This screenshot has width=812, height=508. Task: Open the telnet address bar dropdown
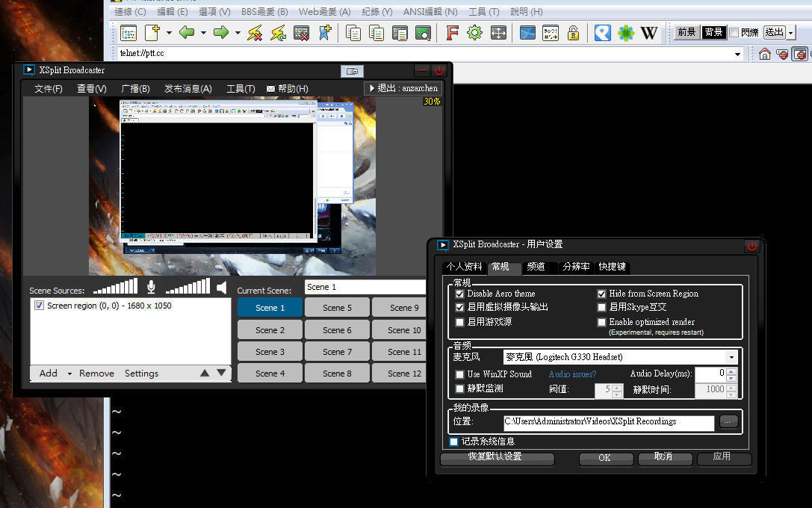(x=737, y=54)
